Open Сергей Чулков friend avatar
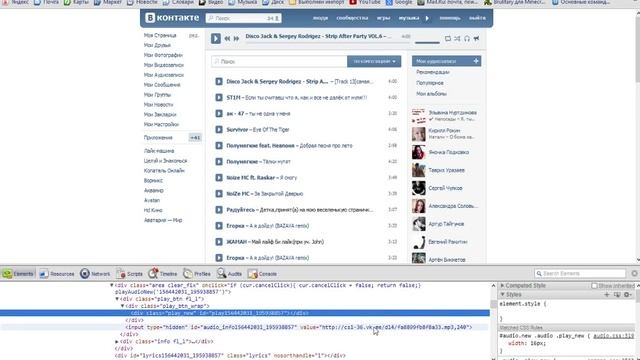The height and width of the screenshot is (360, 640). coord(418,188)
